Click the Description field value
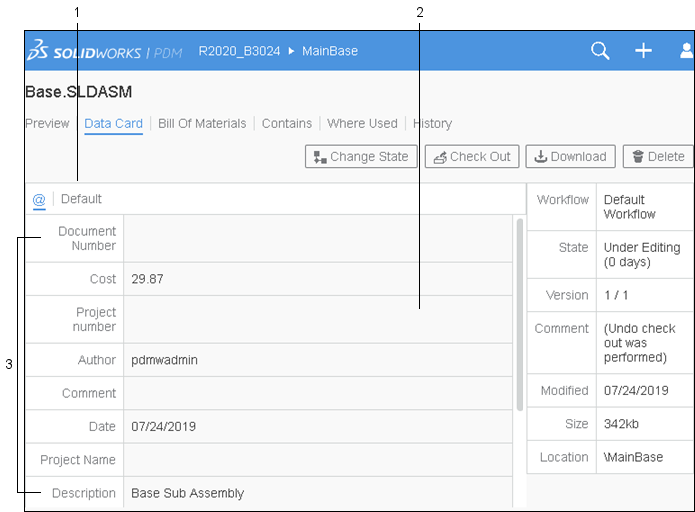 [x=318, y=493]
